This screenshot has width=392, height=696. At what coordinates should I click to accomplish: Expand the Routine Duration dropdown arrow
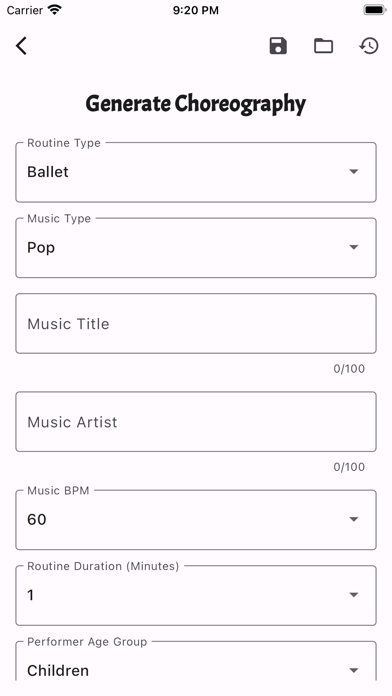[x=353, y=595]
